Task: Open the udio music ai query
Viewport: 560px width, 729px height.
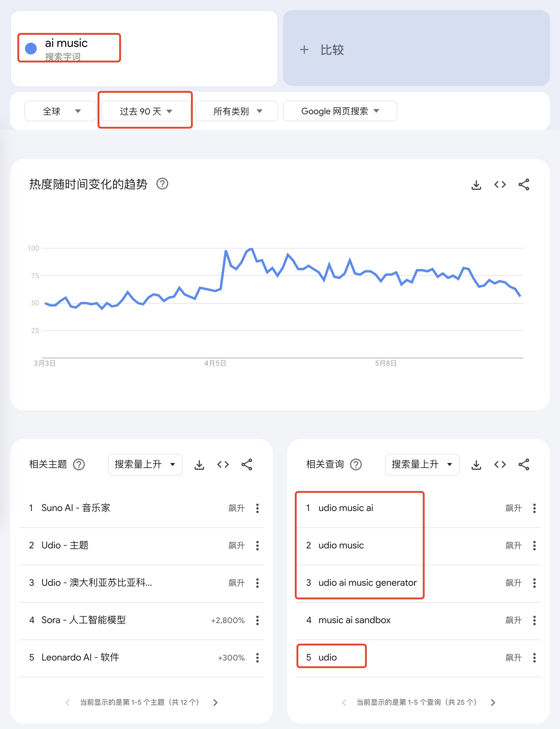Action: coord(346,508)
